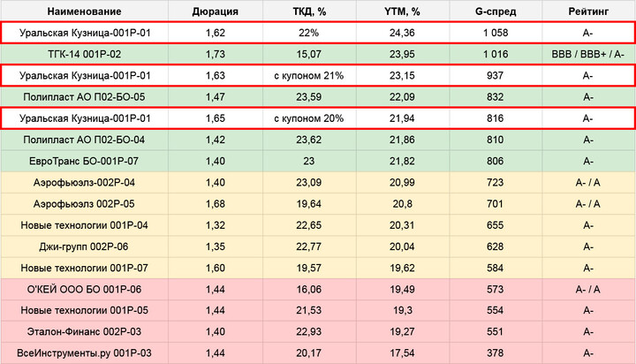Viewport: 636px width, 364px height.
Task: Select Уральская Кузница-001P-01 name in the 22% row
Action: click(x=85, y=33)
